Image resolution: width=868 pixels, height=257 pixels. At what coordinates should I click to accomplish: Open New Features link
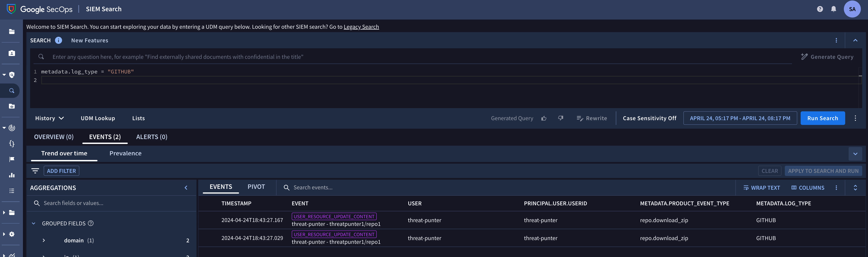[90, 40]
